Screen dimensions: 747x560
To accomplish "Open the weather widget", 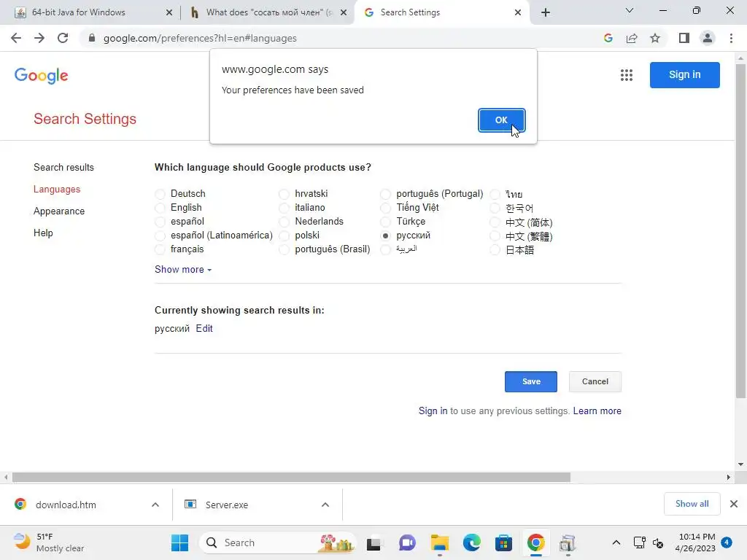I will click(x=49, y=542).
